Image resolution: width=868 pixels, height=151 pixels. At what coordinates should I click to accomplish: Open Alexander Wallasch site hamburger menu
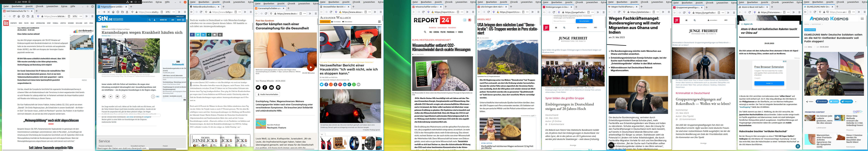379,22
